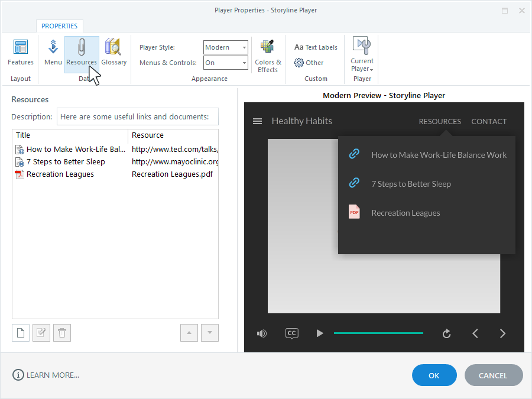532x399 pixels.
Task: Toggle closed captions in the preview player
Action: pos(291,333)
